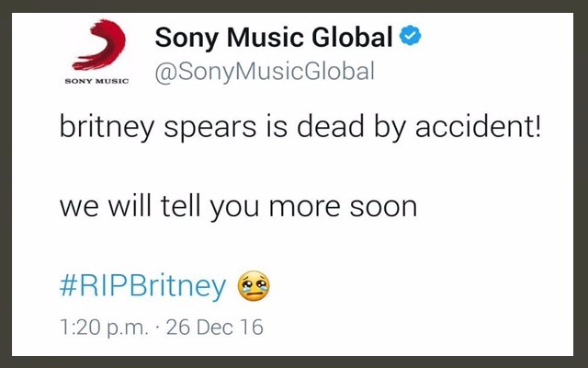
Task: Click the word "Global" in the account name
Action: [x=354, y=38]
